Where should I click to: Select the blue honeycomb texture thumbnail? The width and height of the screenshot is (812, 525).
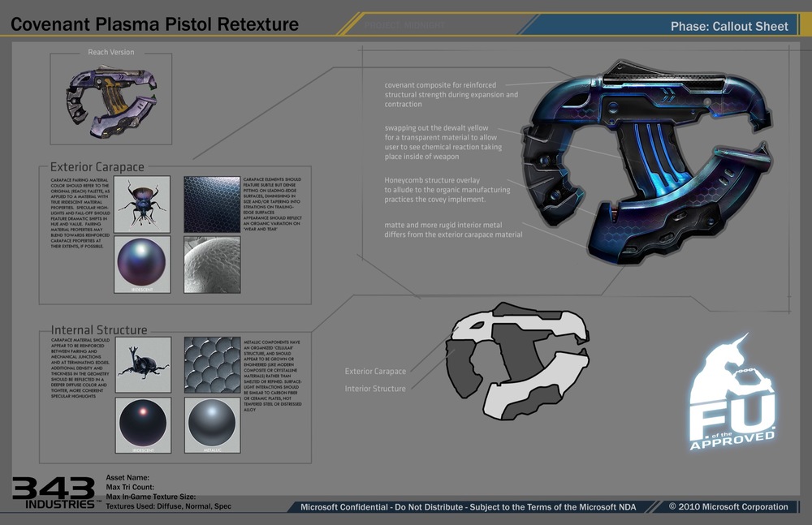(x=211, y=204)
